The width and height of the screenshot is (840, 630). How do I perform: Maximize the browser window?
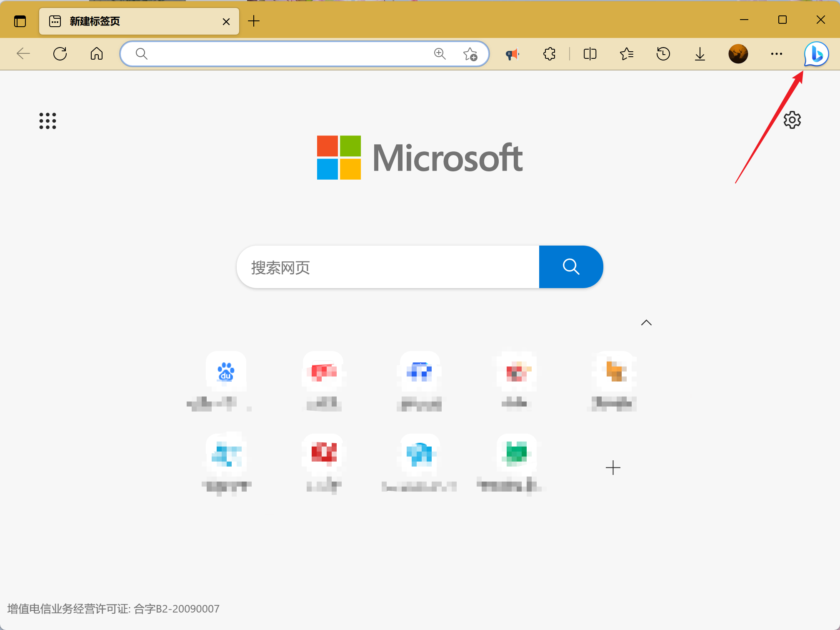coord(782,20)
